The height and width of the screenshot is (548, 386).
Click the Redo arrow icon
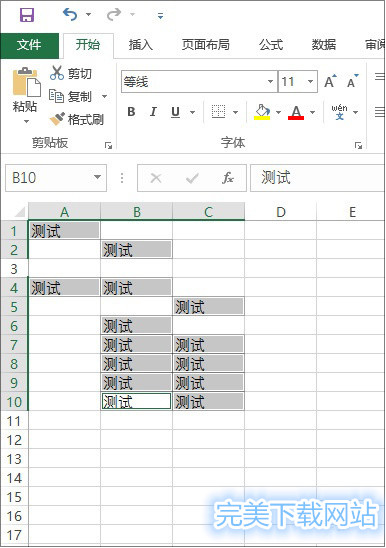tap(114, 15)
